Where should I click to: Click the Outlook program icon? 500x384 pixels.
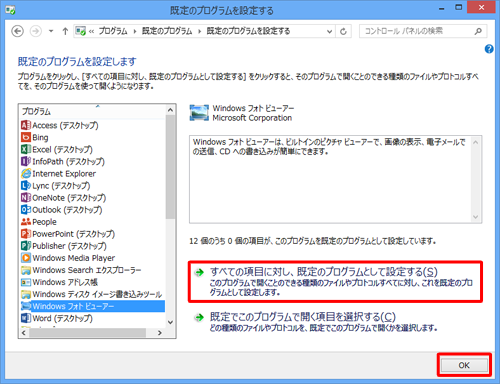(26, 210)
